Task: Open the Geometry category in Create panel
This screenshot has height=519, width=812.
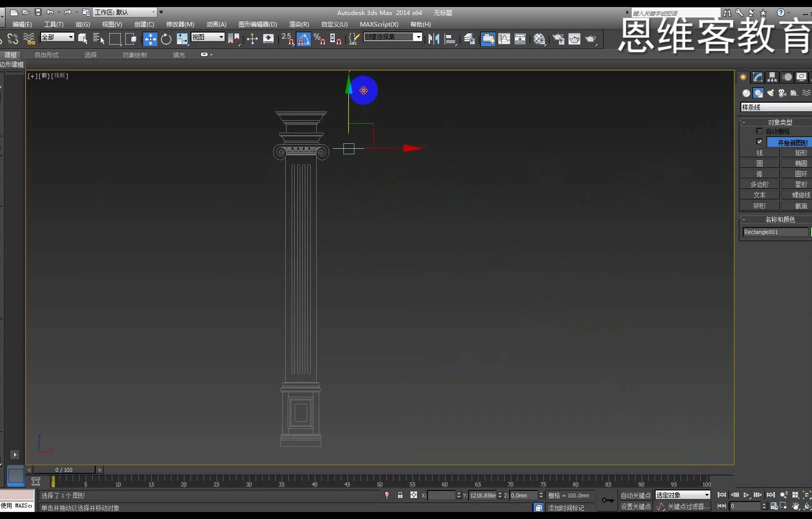Action: point(745,93)
